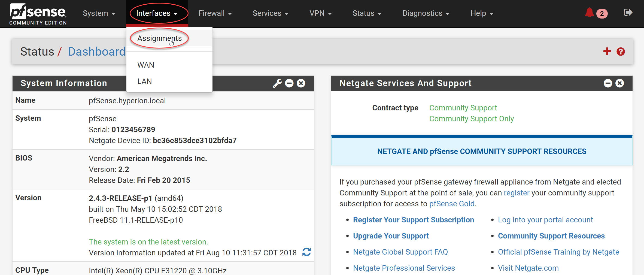This screenshot has width=644, height=275.
Task: Click the pfSense.hyperion.local hostname text
Action: pyautogui.click(x=127, y=101)
